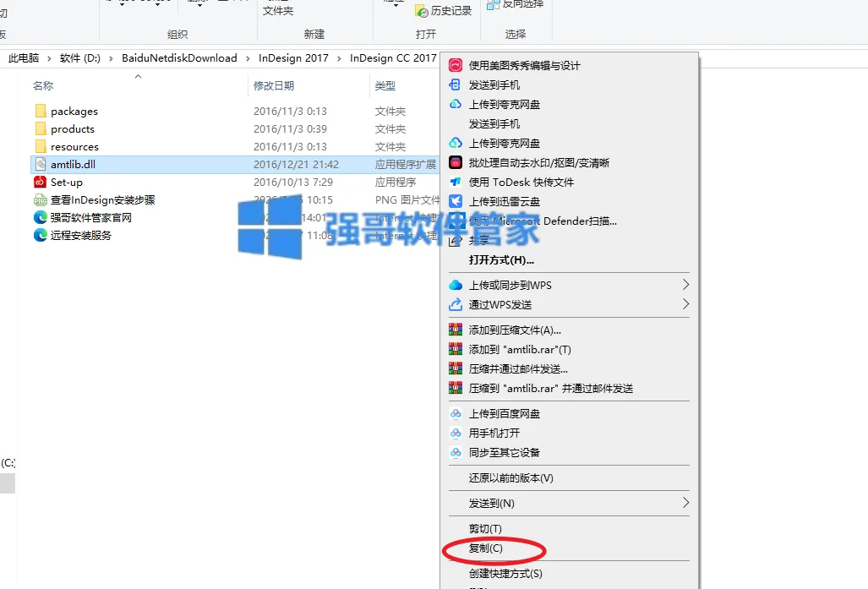Click the InDesign CC 2017 breadcrumb
Image resolution: width=868 pixels, height=589 pixels.
[393, 58]
